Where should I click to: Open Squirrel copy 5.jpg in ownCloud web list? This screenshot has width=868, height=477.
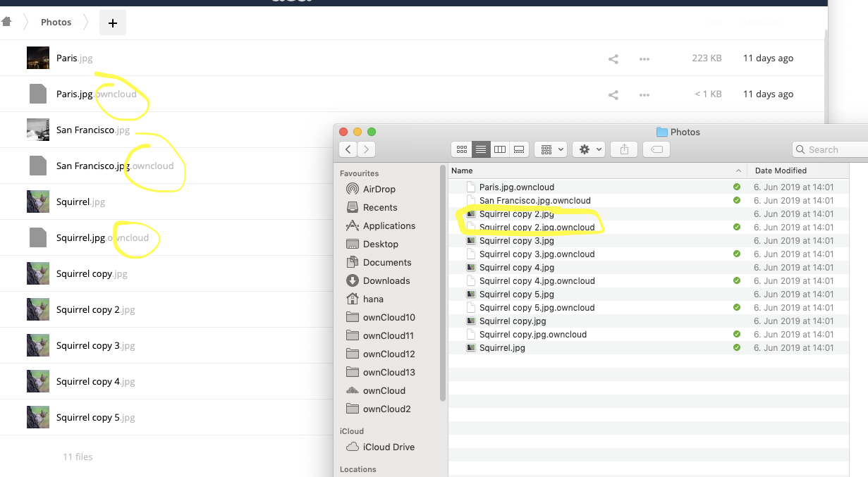click(x=95, y=417)
